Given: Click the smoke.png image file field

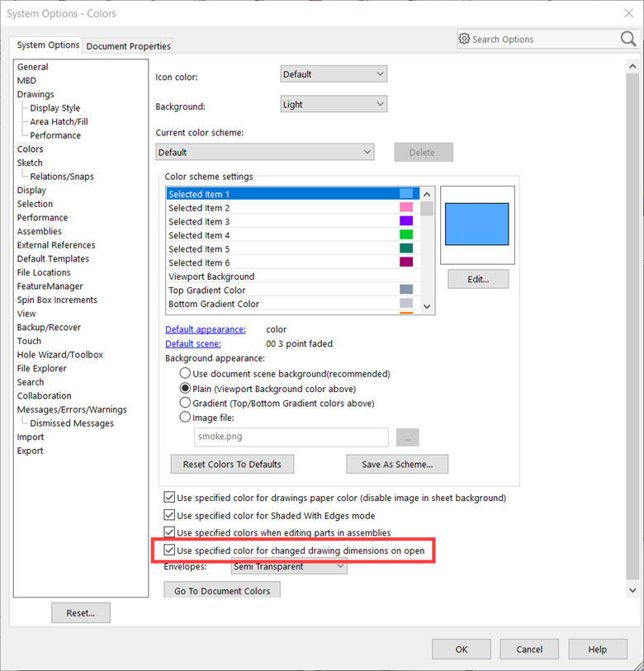Looking at the screenshot, I should pos(291,437).
